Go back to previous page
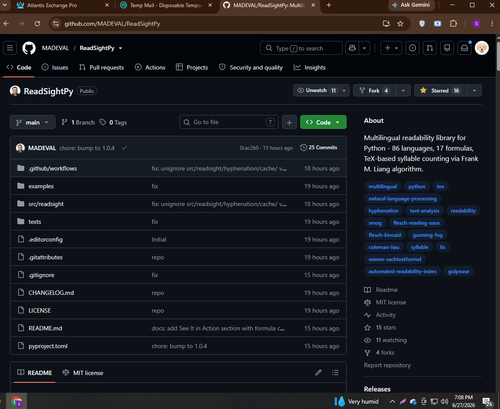Image resolution: width=500 pixels, height=409 pixels. [6, 24]
